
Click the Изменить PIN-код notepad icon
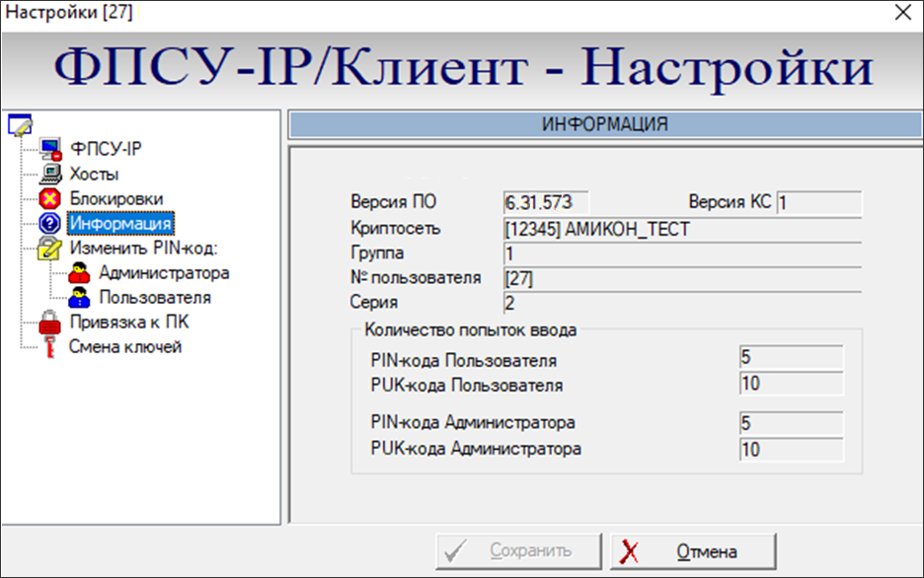tap(50, 249)
